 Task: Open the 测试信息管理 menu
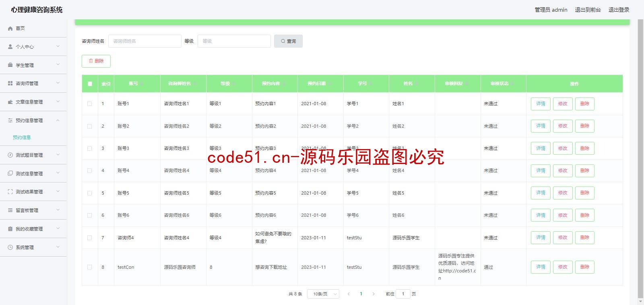33,173
